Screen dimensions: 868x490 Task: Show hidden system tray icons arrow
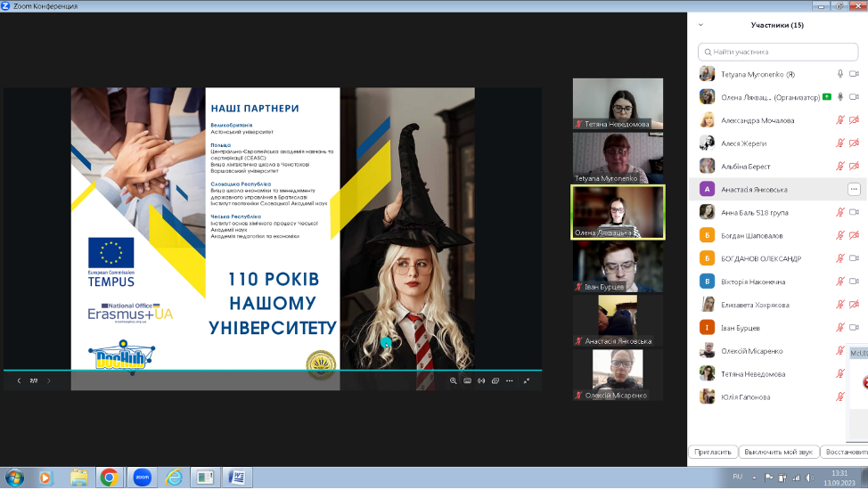(755, 478)
